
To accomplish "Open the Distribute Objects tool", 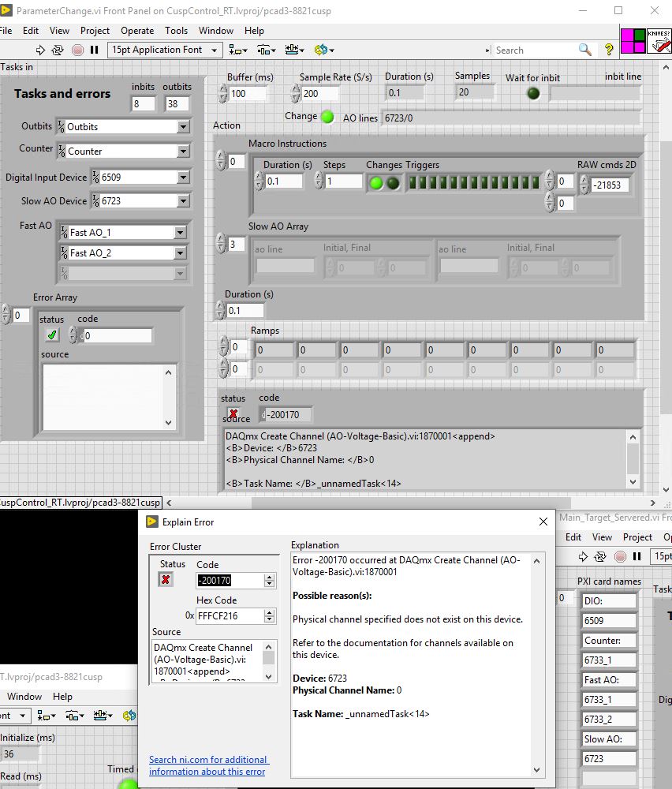I will [x=267, y=50].
